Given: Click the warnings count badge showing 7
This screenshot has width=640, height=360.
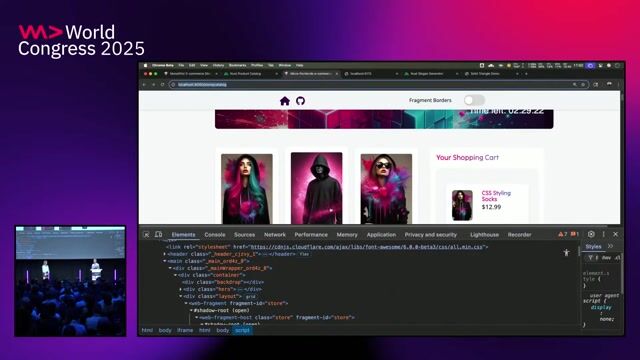Looking at the screenshot, I should [563, 234].
